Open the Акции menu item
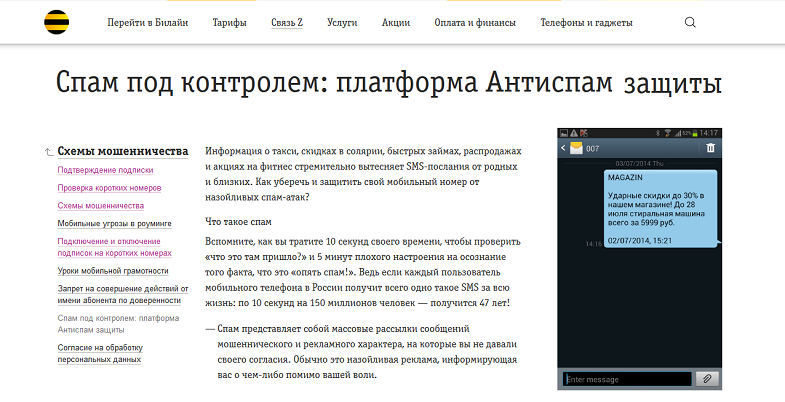Screen dimensions: 785x402 [396, 23]
